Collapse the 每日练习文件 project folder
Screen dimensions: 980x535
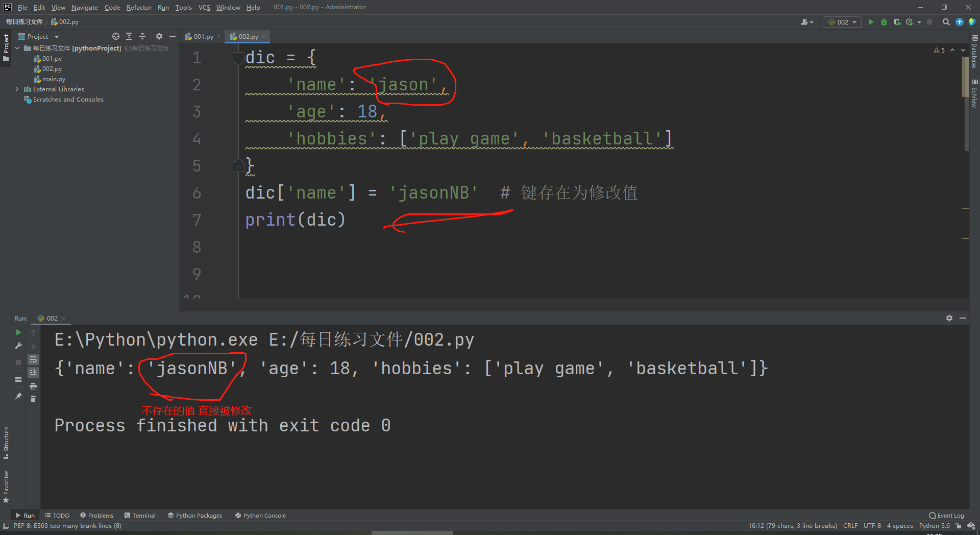(x=17, y=48)
